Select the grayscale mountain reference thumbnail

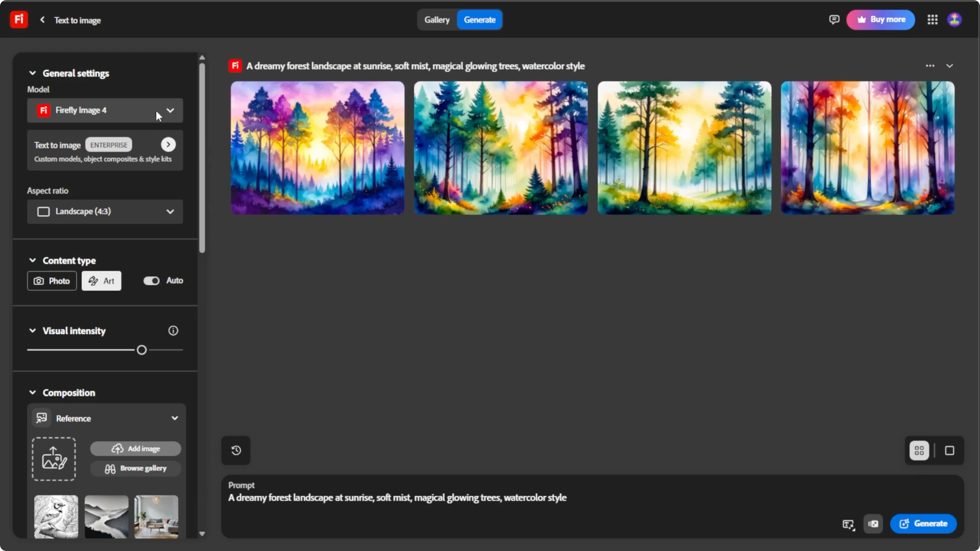[x=106, y=516]
